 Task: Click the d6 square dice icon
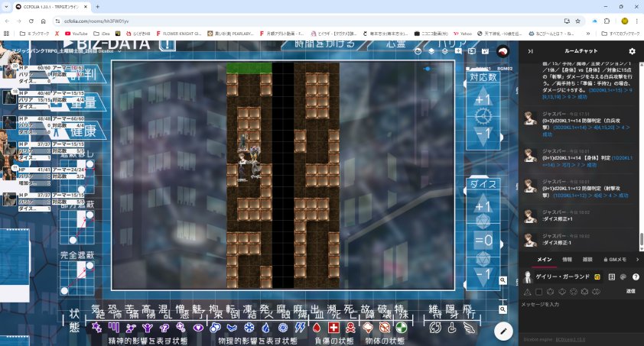(539, 292)
